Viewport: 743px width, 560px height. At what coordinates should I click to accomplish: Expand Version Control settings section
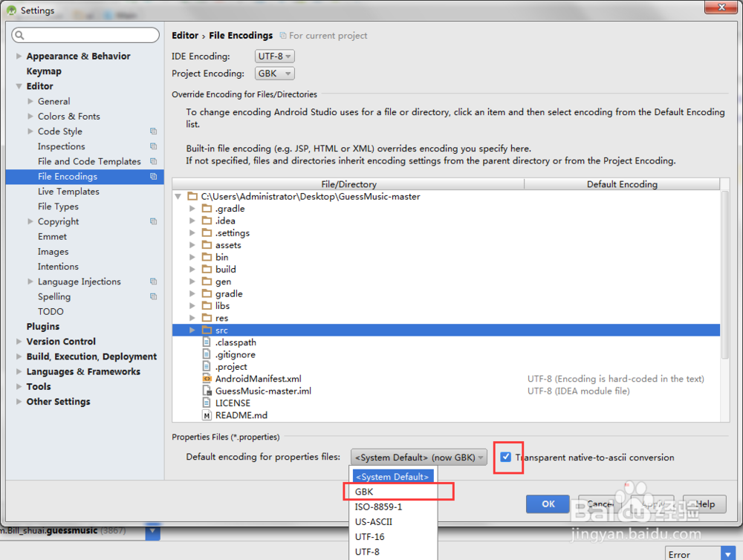tap(19, 341)
